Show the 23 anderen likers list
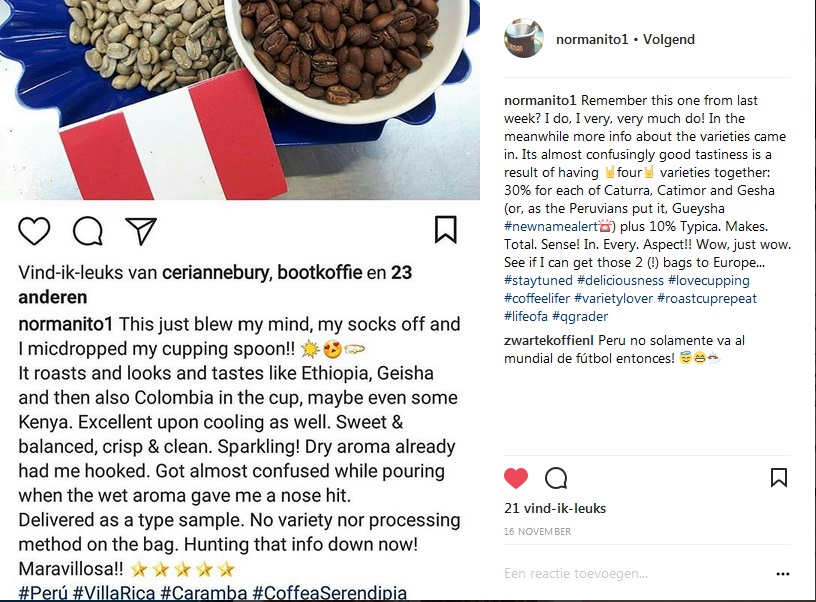 [215, 285]
